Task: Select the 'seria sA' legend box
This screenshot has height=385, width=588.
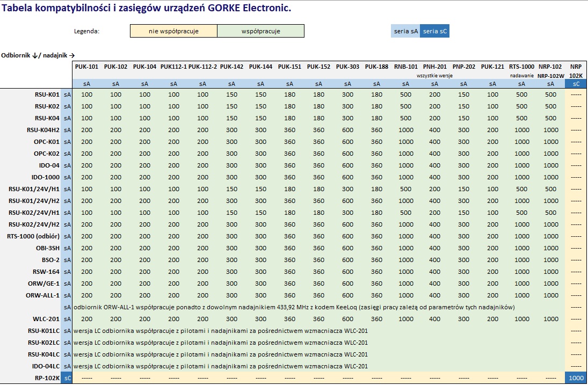Action: click(x=405, y=31)
